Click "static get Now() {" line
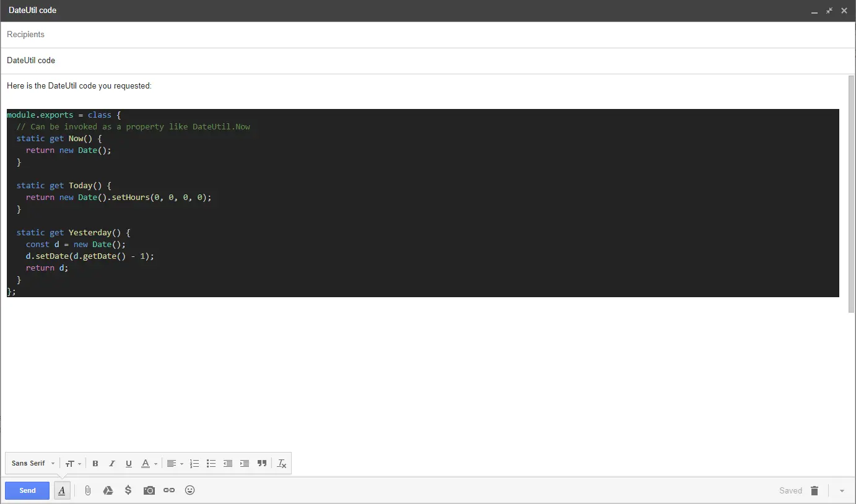This screenshot has width=856, height=504. coord(59,139)
